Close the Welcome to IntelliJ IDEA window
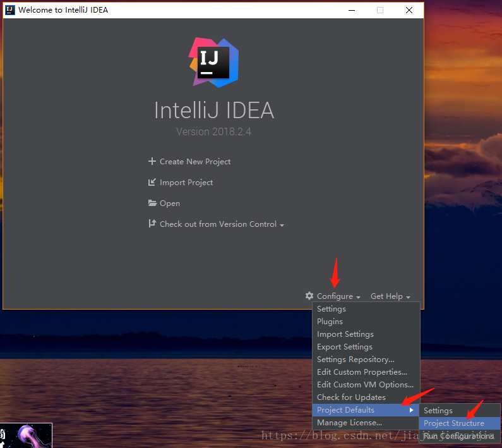This screenshot has height=448, width=502. [409, 10]
